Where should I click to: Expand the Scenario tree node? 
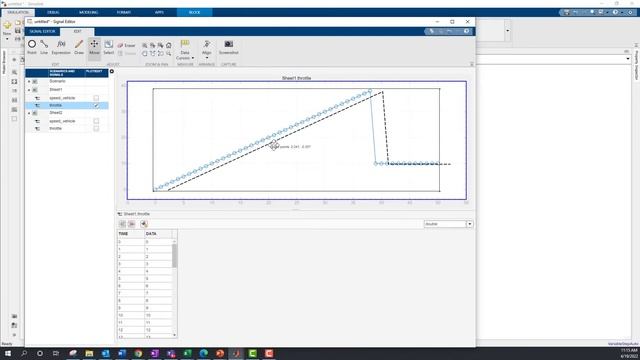[x=29, y=82]
